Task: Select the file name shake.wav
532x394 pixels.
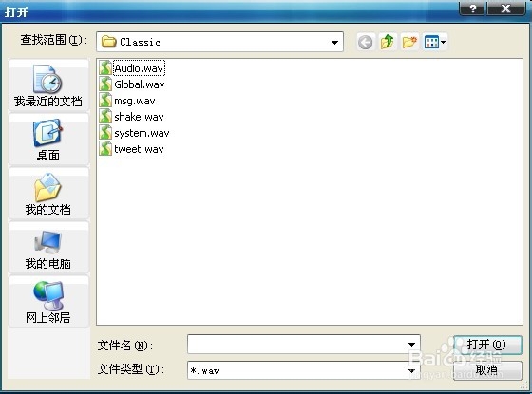Action: click(x=139, y=117)
